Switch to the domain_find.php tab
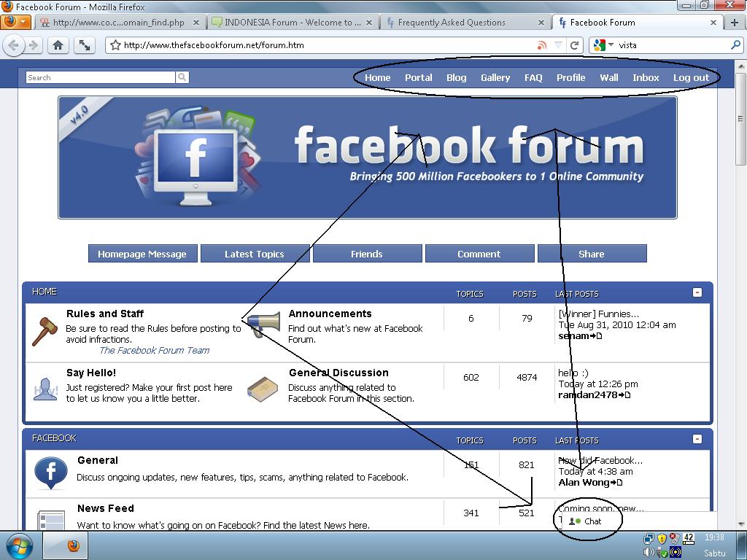 pyautogui.click(x=120, y=23)
